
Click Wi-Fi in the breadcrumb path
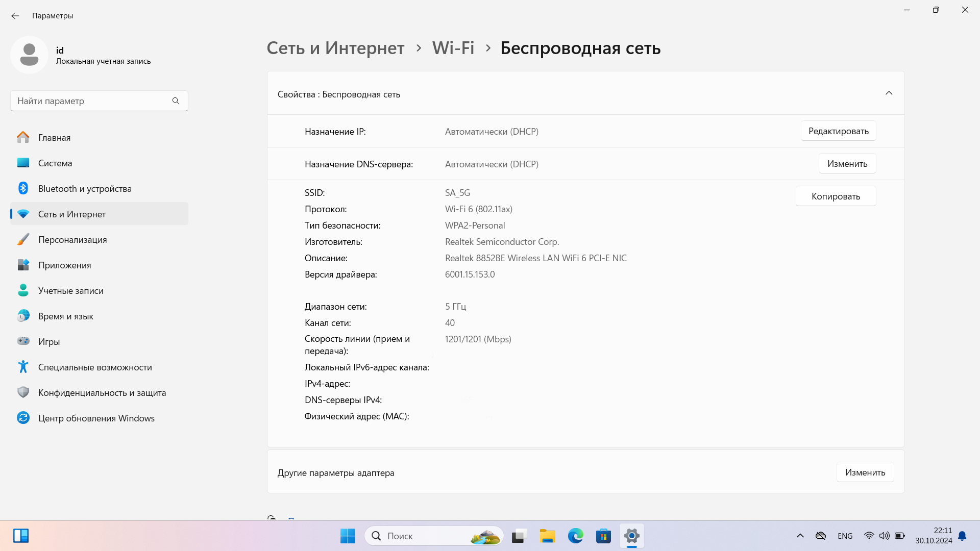pyautogui.click(x=453, y=48)
